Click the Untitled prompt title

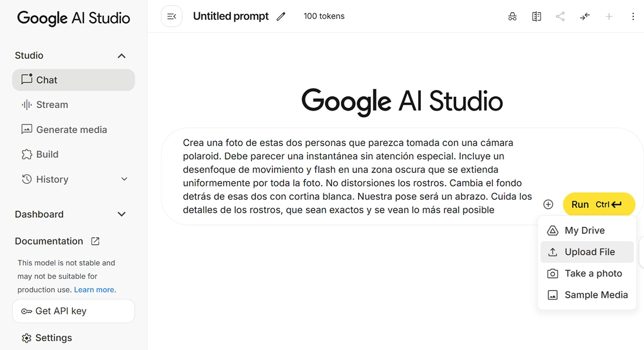click(231, 17)
